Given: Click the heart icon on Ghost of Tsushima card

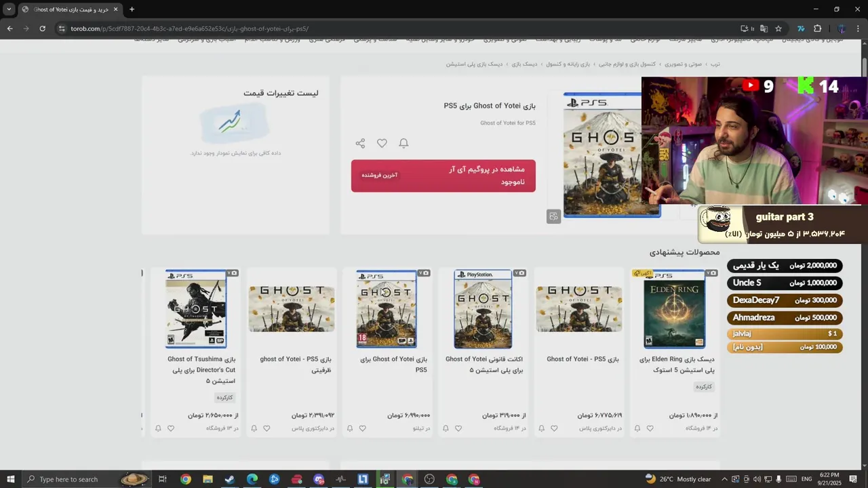Looking at the screenshot, I should click(x=171, y=428).
